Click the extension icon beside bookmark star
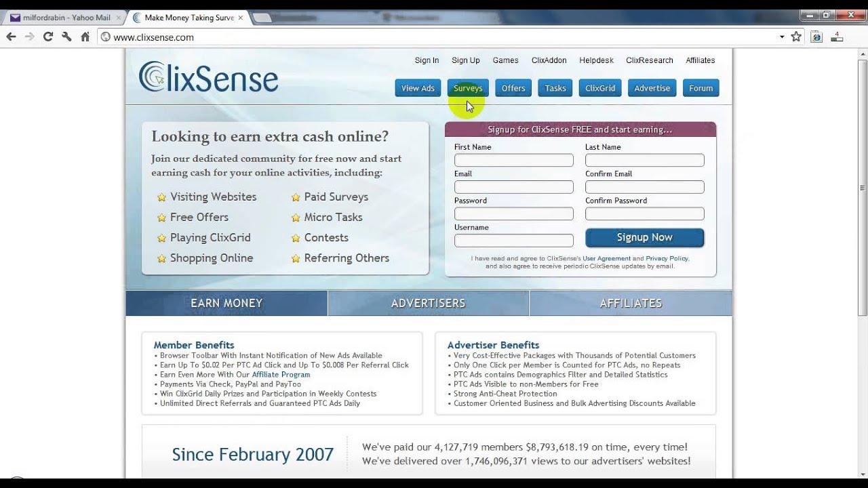Image resolution: width=868 pixels, height=488 pixels. pyautogui.click(x=816, y=37)
